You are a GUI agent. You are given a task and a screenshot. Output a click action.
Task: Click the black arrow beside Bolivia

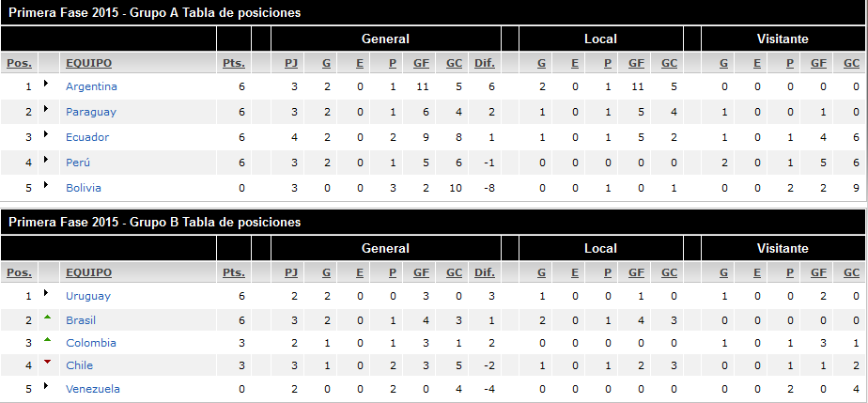click(46, 184)
